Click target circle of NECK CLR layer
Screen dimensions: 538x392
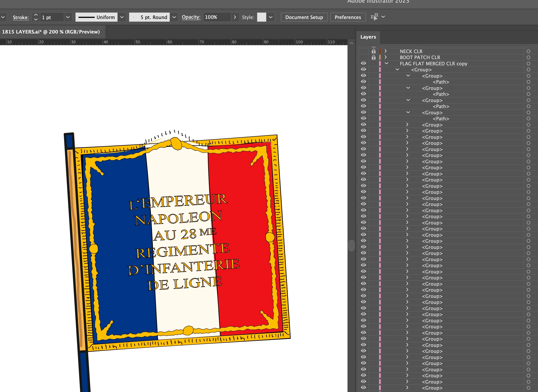(528, 51)
